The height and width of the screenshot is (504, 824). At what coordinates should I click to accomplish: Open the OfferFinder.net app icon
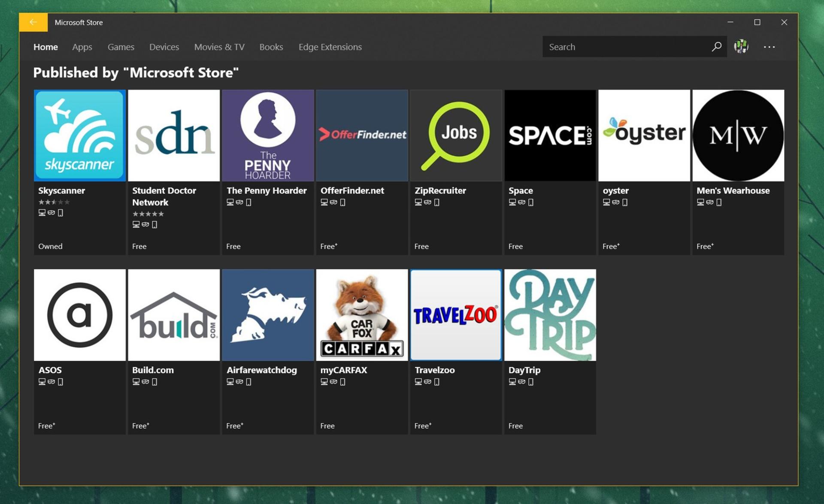click(x=362, y=135)
